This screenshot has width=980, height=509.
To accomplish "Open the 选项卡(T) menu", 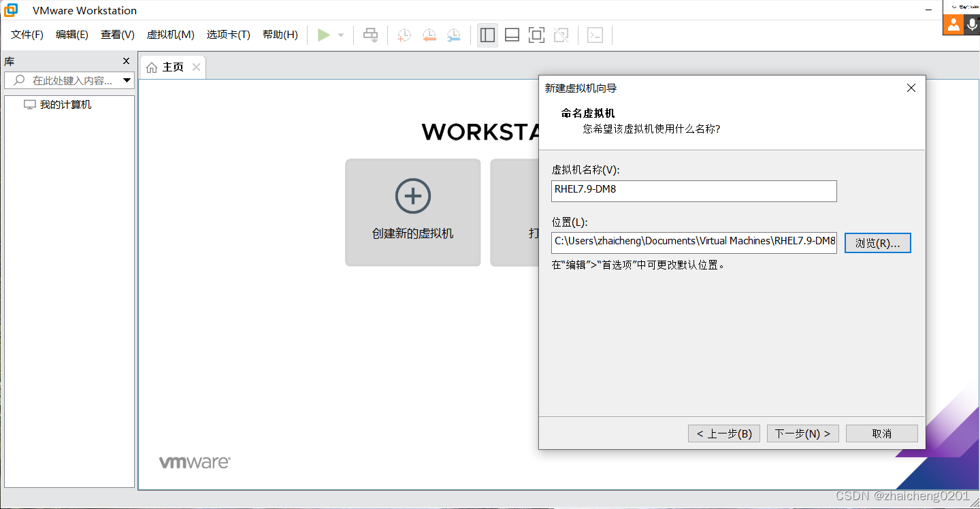I will (x=229, y=35).
